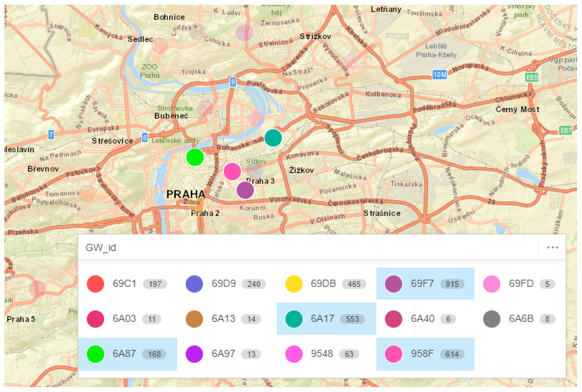Click the blue 69D9 color circle

point(194,284)
